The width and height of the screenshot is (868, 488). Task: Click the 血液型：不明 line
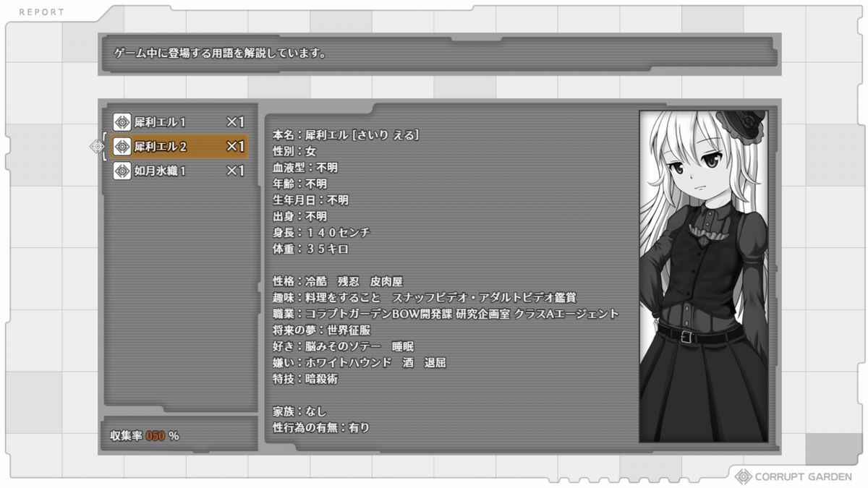pos(305,168)
